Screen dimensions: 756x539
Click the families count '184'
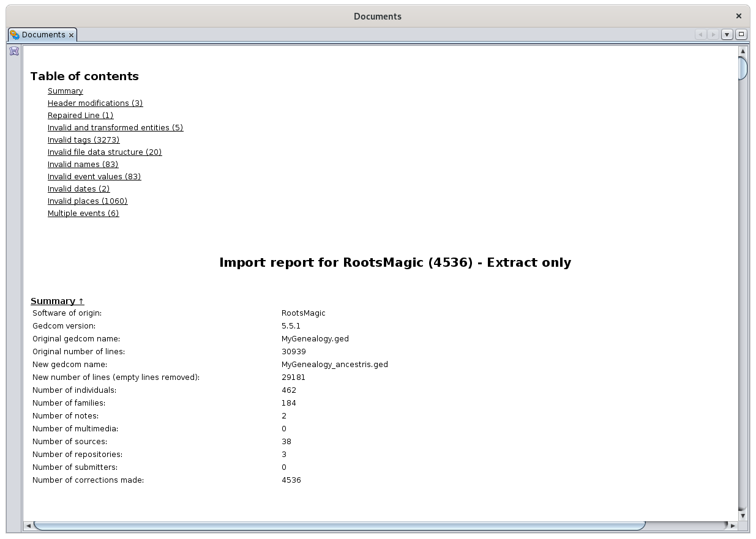(x=289, y=403)
